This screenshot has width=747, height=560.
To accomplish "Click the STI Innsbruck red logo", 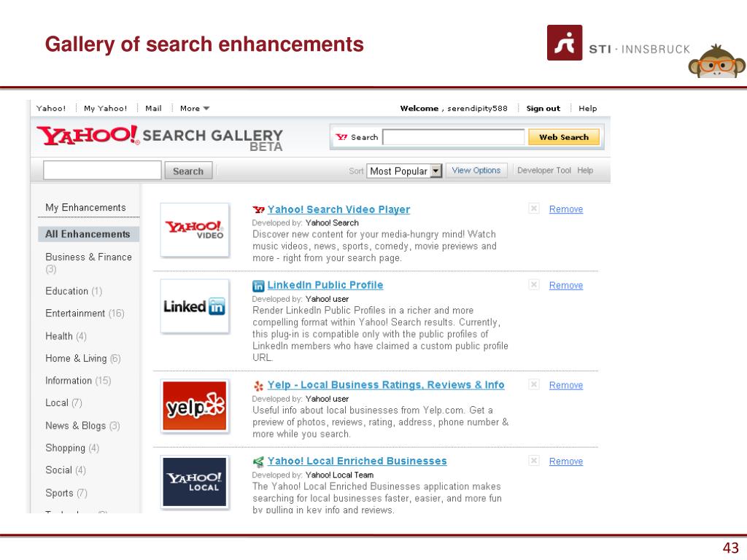I will tap(565, 43).
